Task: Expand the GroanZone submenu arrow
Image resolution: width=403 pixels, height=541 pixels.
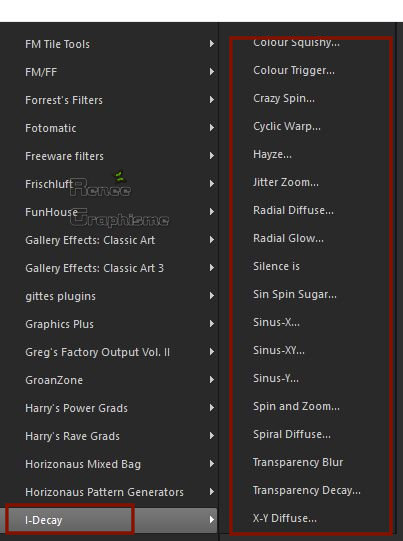Action: click(212, 380)
